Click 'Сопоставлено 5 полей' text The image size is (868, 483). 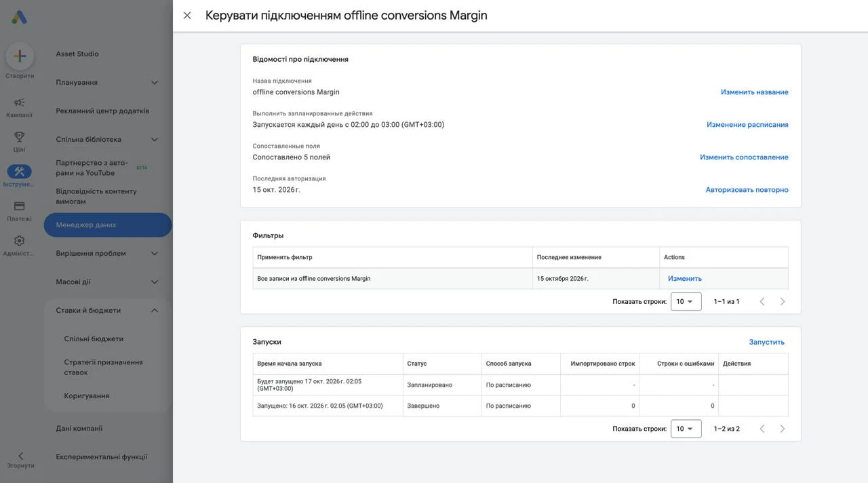[291, 157]
